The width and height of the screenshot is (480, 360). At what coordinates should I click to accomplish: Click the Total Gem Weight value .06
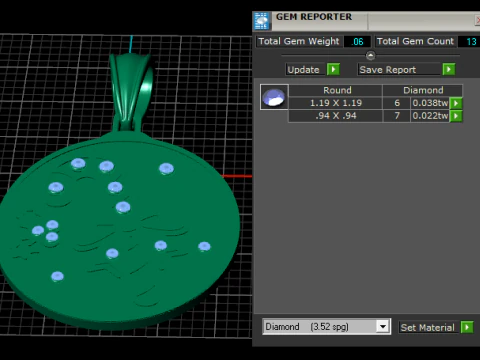coord(357,42)
